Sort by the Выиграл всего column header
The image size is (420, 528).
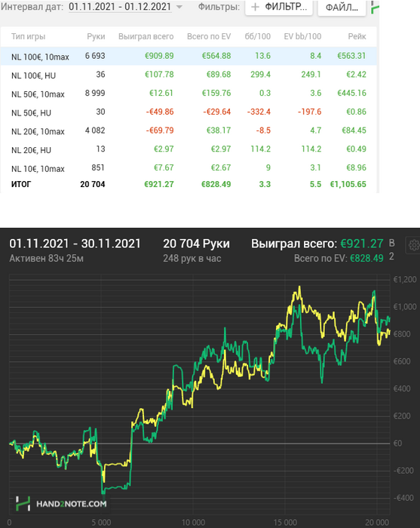[146, 36]
